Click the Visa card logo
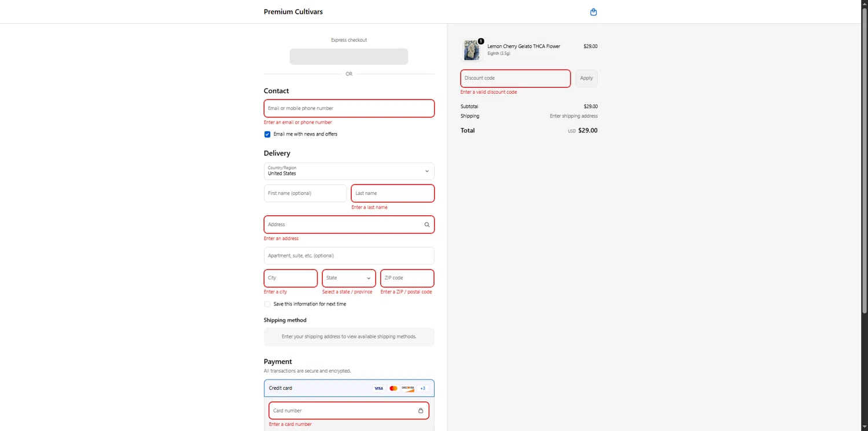This screenshot has height=431, width=868. point(378,388)
